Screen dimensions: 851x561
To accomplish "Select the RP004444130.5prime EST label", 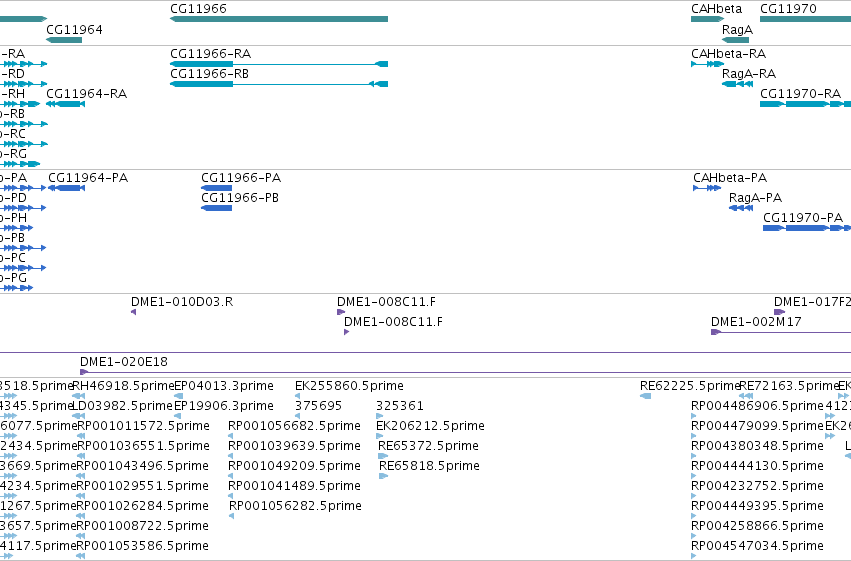I will point(757,466).
